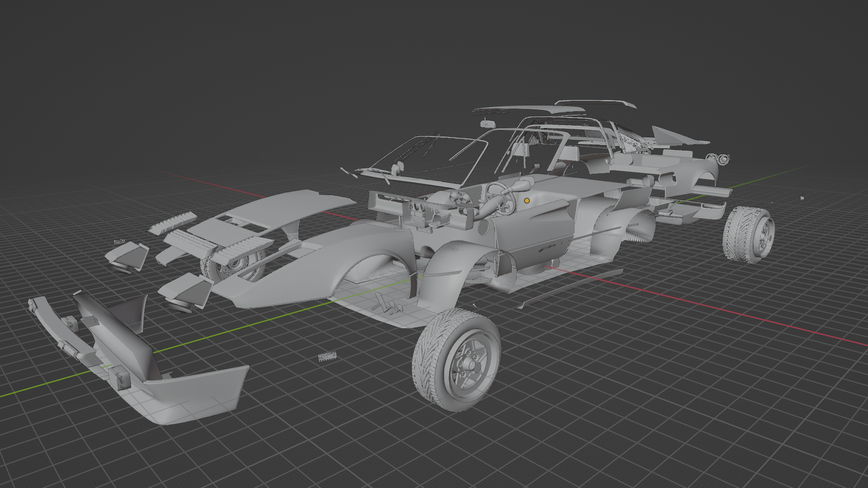Select the rear wheel standing apart at right
The height and width of the screenshot is (488, 868).
click(749, 235)
